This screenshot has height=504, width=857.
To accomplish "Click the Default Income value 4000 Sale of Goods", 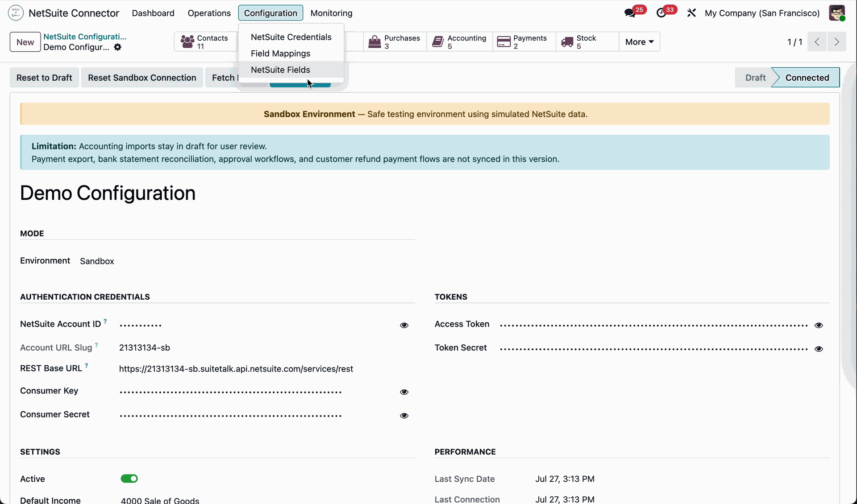I will pyautogui.click(x=160, y=500).
